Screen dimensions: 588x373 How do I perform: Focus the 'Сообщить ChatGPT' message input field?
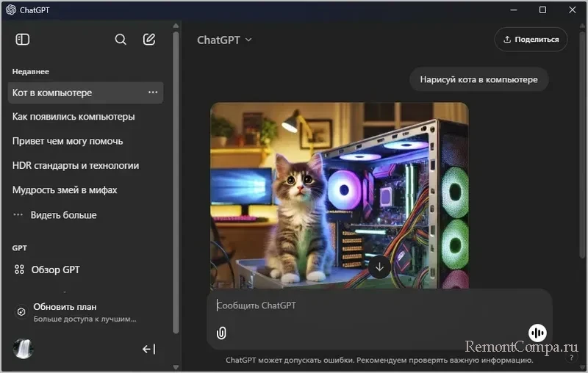pyautogui.click(x=367, y=305)
